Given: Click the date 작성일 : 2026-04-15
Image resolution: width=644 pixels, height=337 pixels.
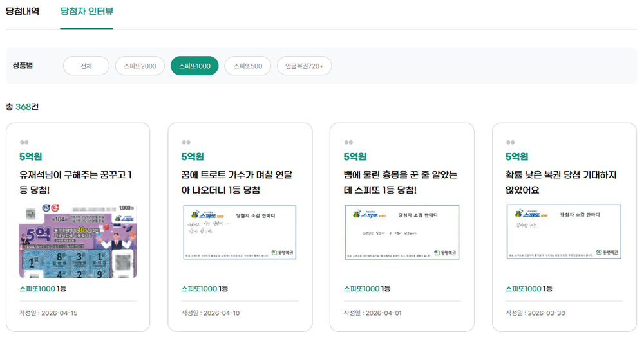Looking at the screenshot, I should click(48, 313).
